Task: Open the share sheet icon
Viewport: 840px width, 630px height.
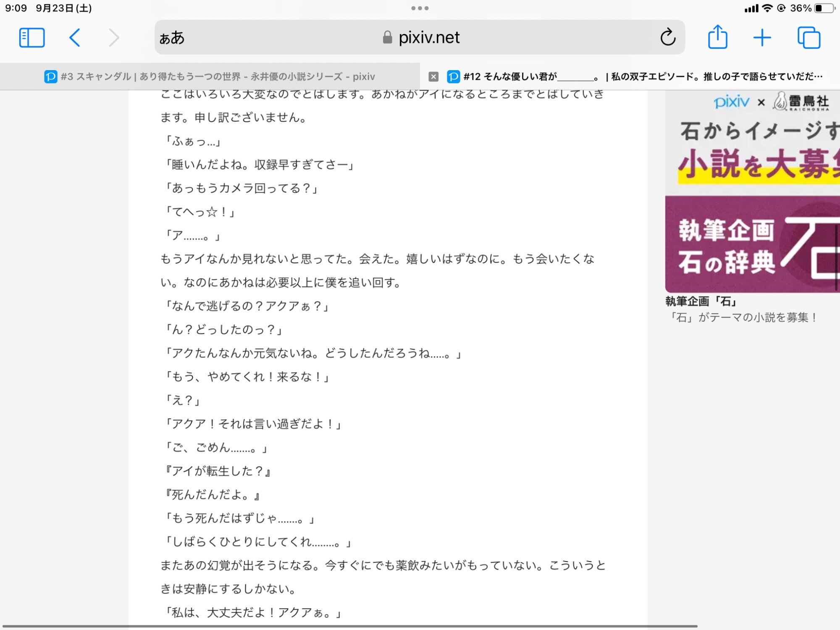Action: (x=717, y=38)
